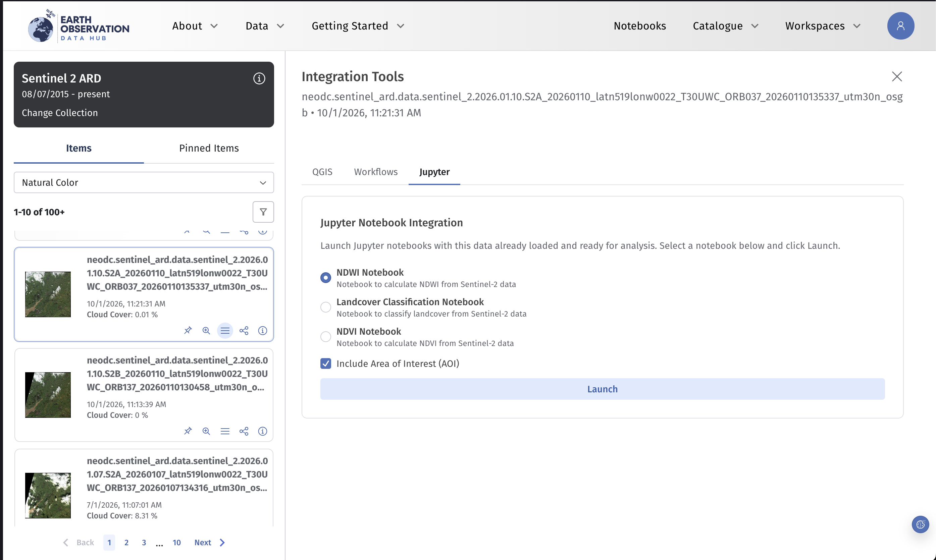Show info for S2B_20260110 item
The width and height of the screenshot is (936, 560).
point(263,431)
